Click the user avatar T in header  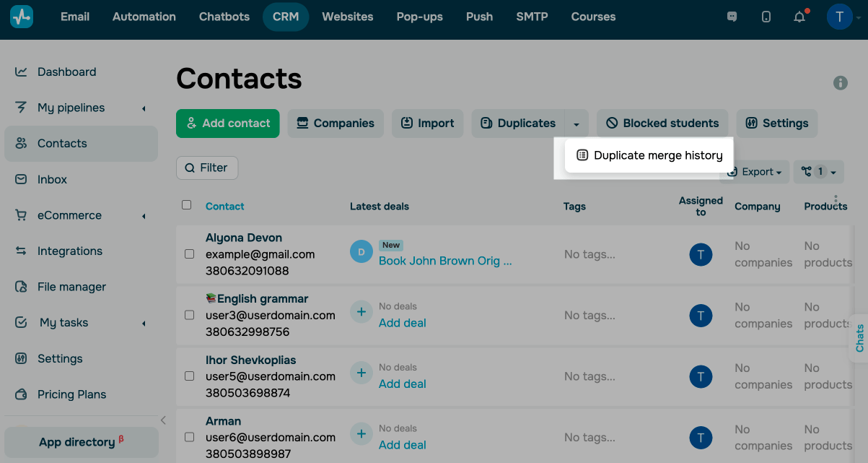840,17
